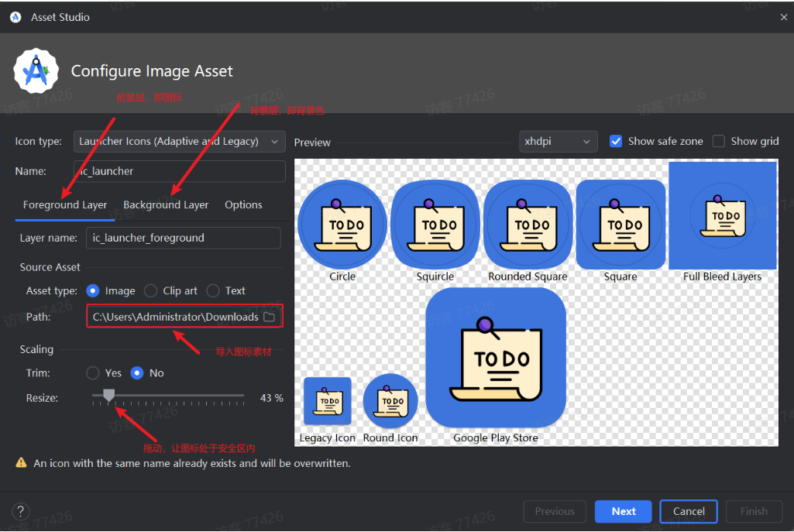Enable the Show grid checkbox
The width and height of the screenshot is (794, 532).
(x=719, y=141)
